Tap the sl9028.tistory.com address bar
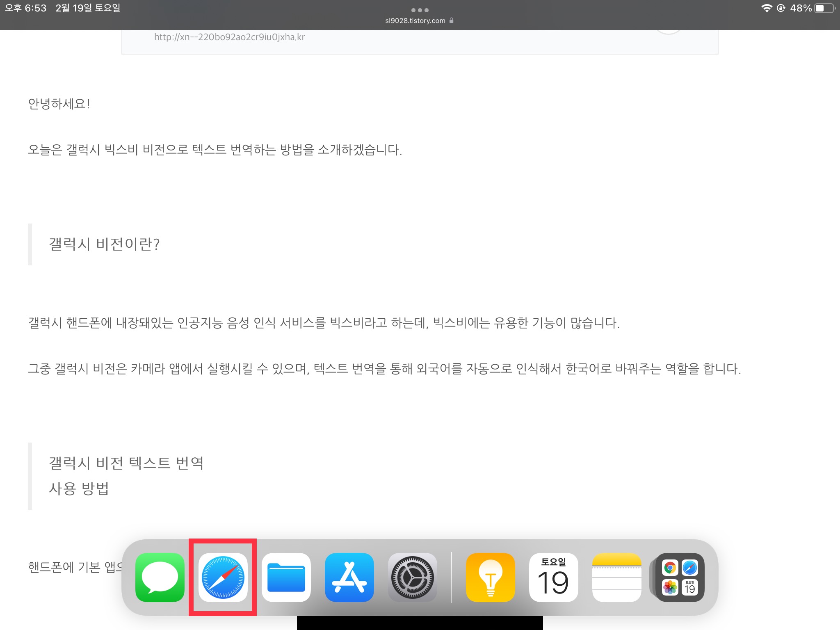The height and width of the screenshot is (630, 840). (x=415, y=21)
